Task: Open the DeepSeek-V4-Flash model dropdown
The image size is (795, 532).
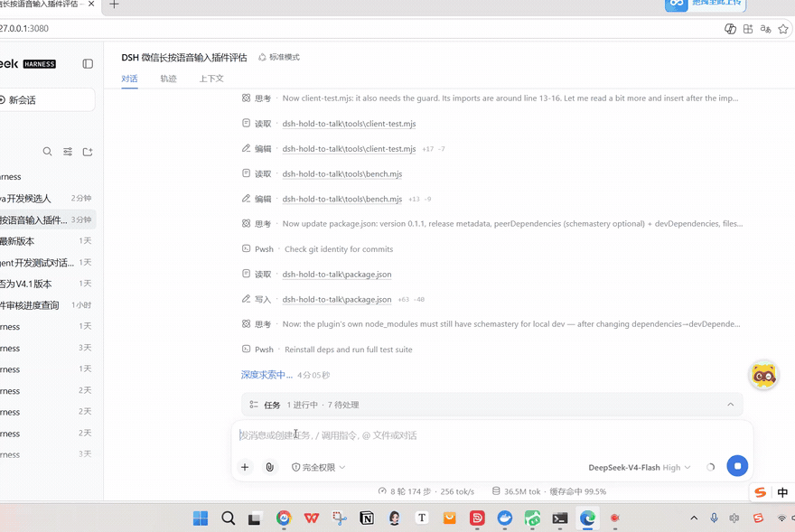Action: [639, 467]
